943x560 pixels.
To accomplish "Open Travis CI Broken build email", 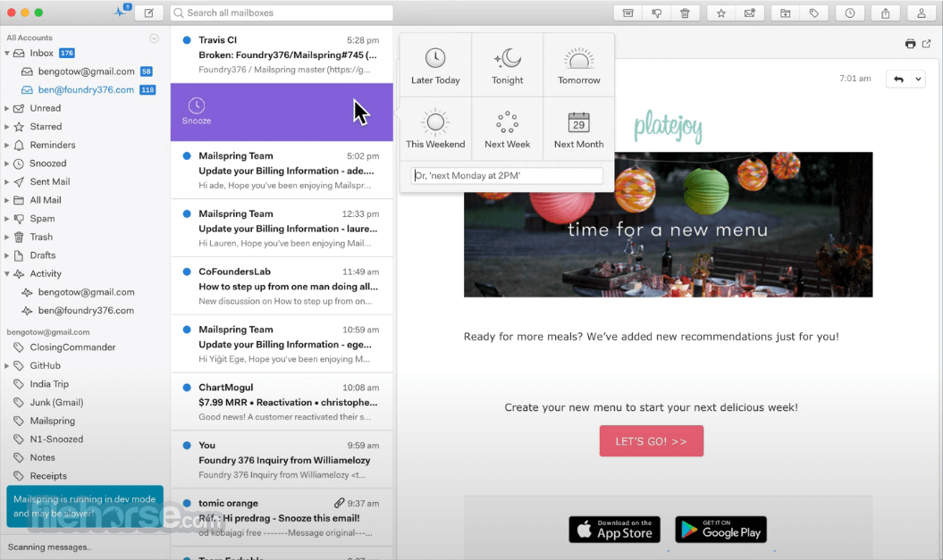I will [282, 54].
